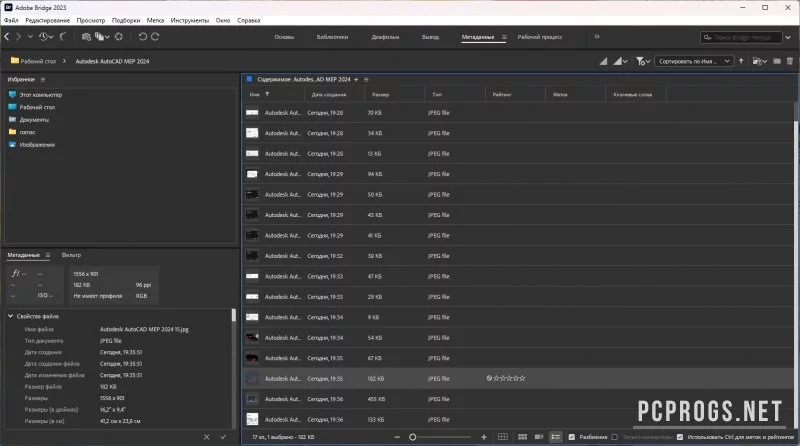
Task: Switch to Основы workspace
Action: point(284,37)
